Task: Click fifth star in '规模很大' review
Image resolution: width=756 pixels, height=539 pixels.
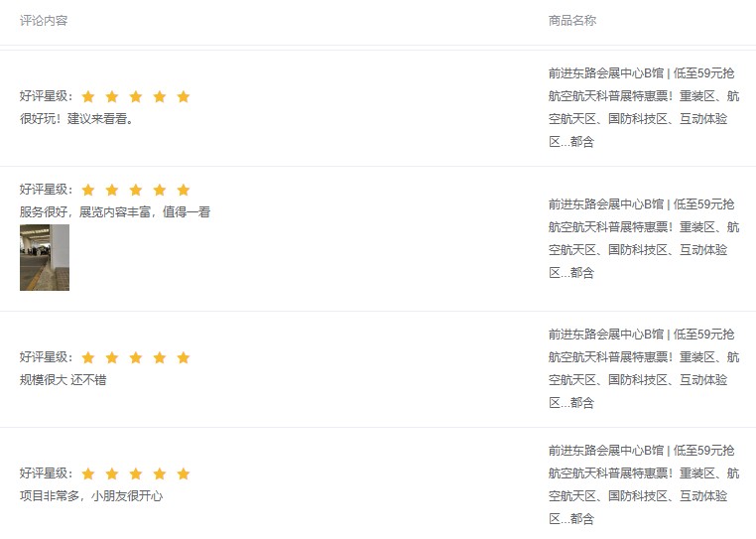Action: [x=184, y=357]
